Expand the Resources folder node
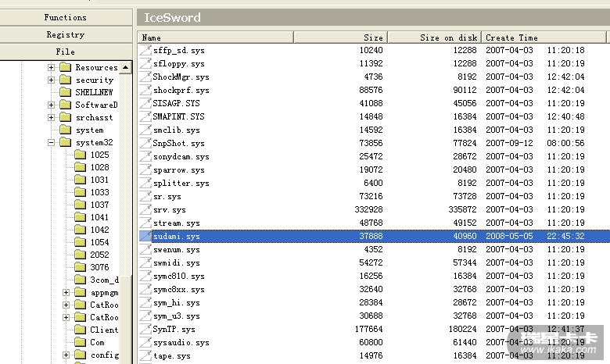 pos(51,67)
